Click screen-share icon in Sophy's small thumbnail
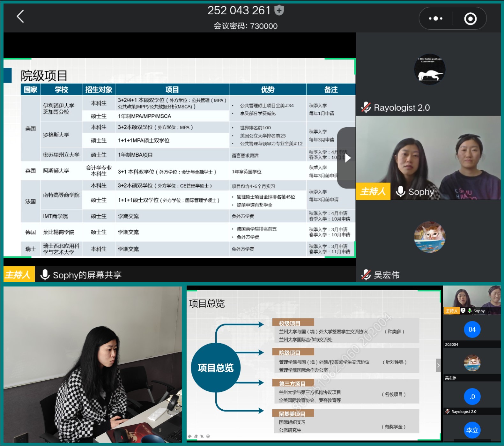504x446 pixels. coord(463,310)
